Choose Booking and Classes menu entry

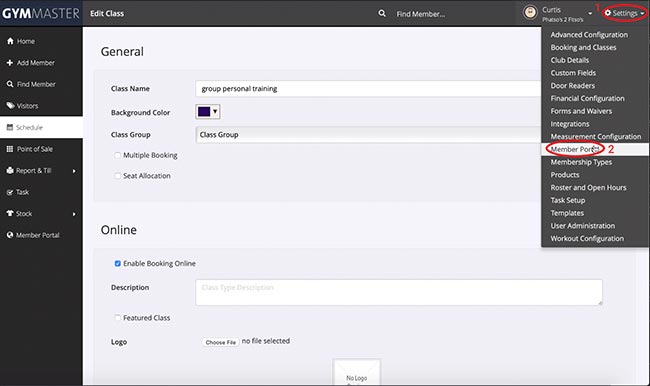(x=583, y=47)
